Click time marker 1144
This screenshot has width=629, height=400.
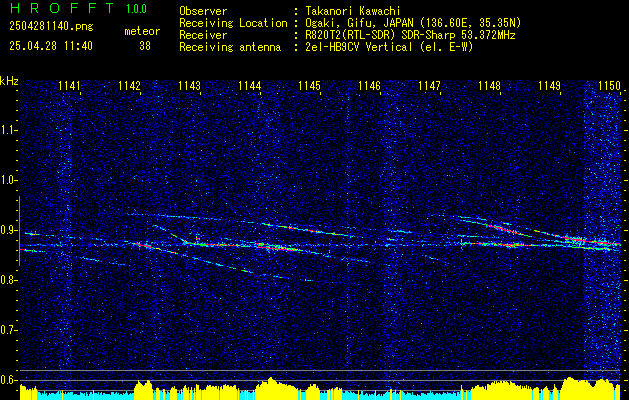250,86
